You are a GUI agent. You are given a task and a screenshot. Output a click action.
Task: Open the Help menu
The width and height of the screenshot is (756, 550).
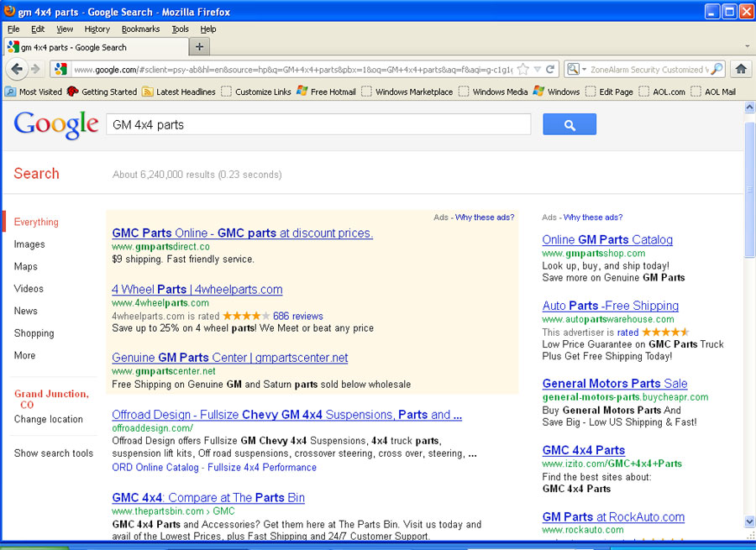click(208, 29)
